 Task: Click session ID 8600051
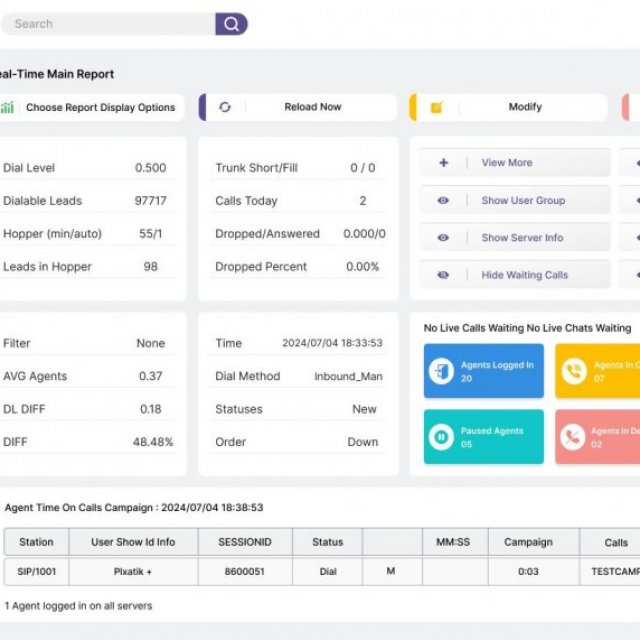245,571
